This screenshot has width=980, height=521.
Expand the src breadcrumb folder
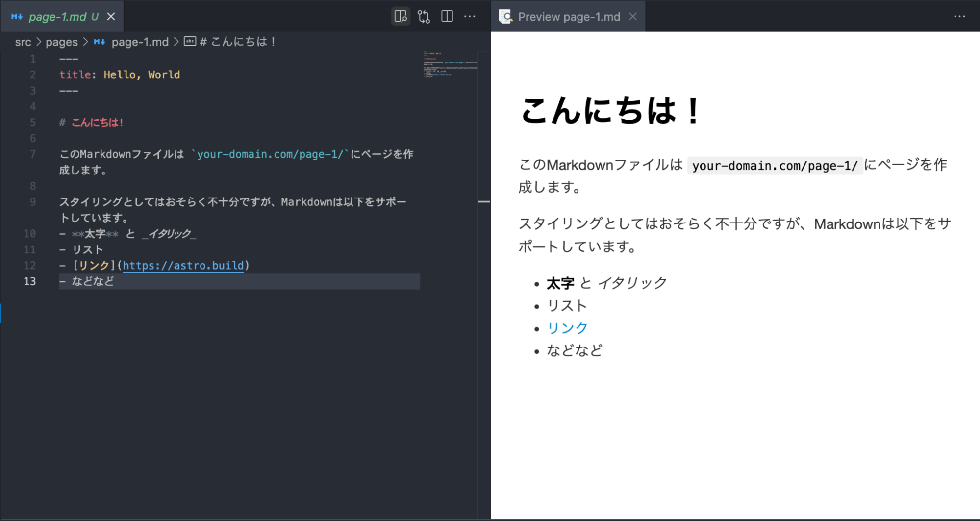click(23, 42)
